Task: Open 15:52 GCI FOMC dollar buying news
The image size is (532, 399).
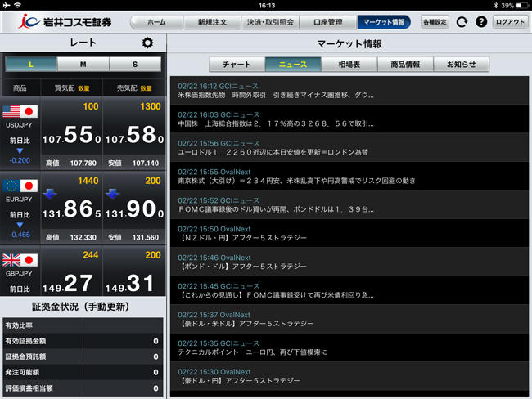Action: [x=349, y=204]
